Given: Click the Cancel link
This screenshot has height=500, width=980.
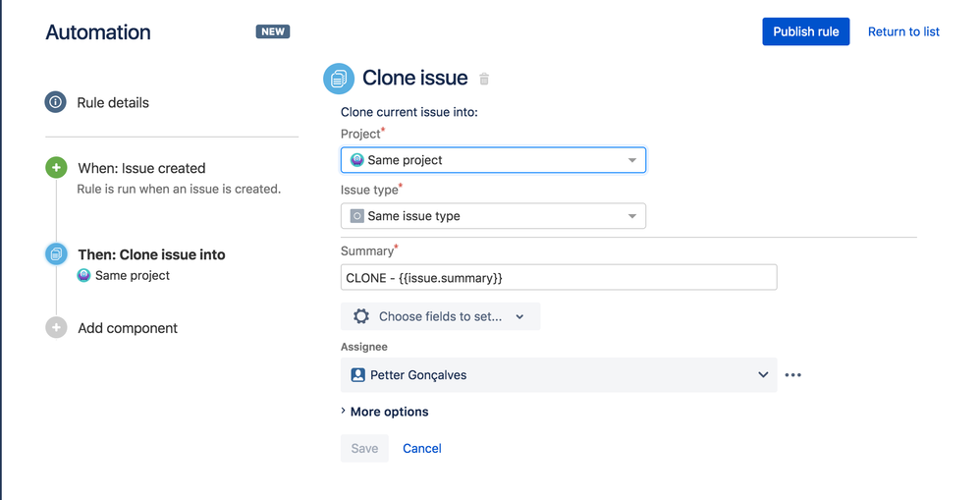Looking at the screenshot, I should [x=422, y=448].
